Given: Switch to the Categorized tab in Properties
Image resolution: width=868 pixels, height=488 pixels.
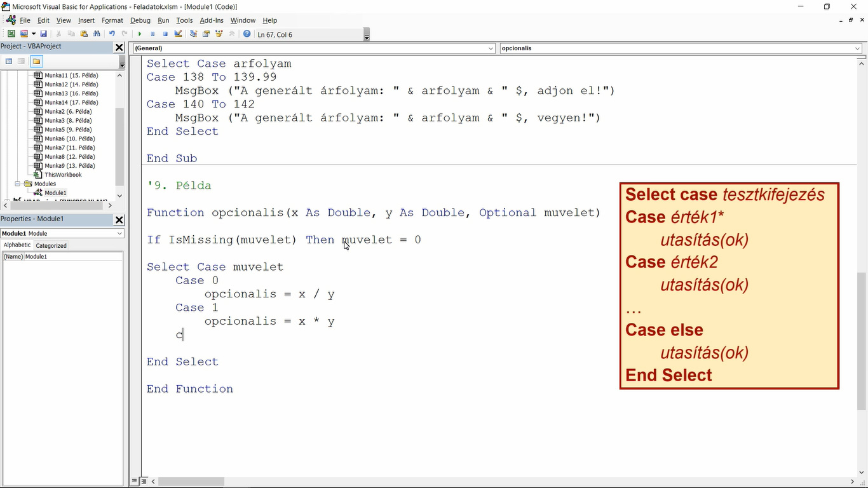Looking at the screenshot, I should (50, 245).
